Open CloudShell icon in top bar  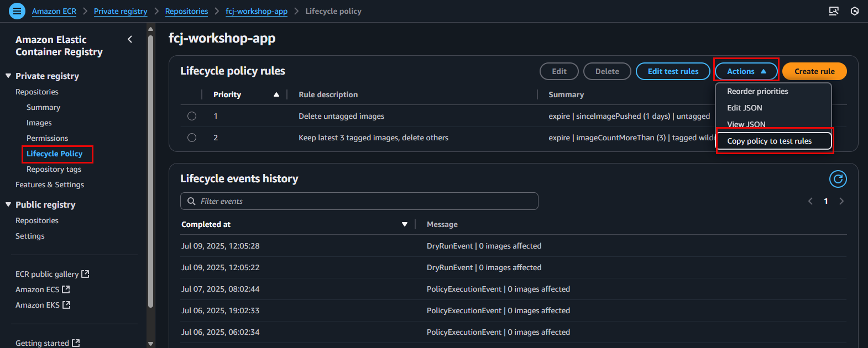click(834, 11)
